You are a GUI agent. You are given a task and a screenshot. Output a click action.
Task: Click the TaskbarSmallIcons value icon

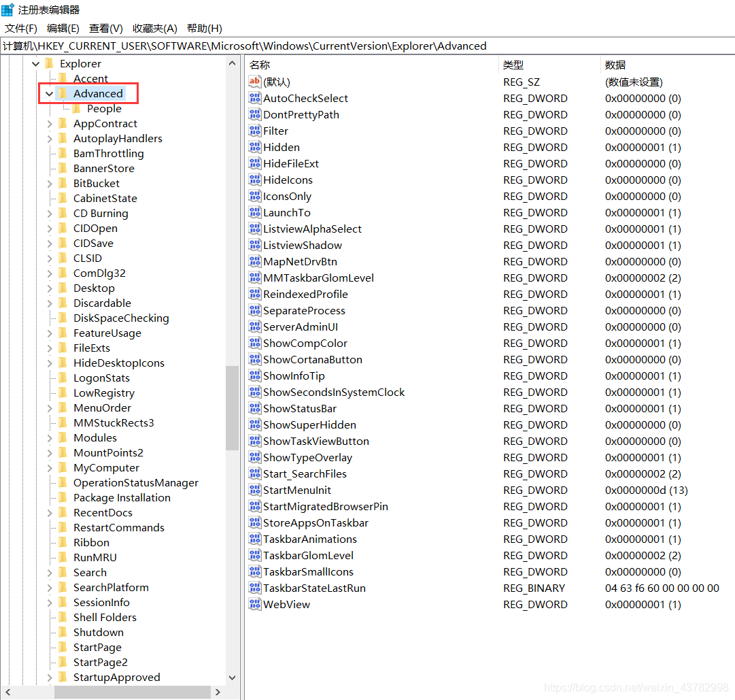pos(254,571)
